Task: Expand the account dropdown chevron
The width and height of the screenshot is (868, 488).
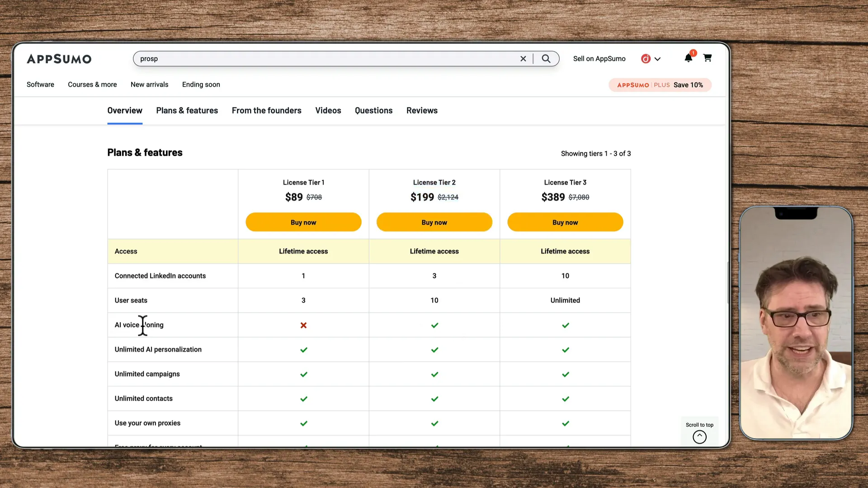Action: coord(658,59)
